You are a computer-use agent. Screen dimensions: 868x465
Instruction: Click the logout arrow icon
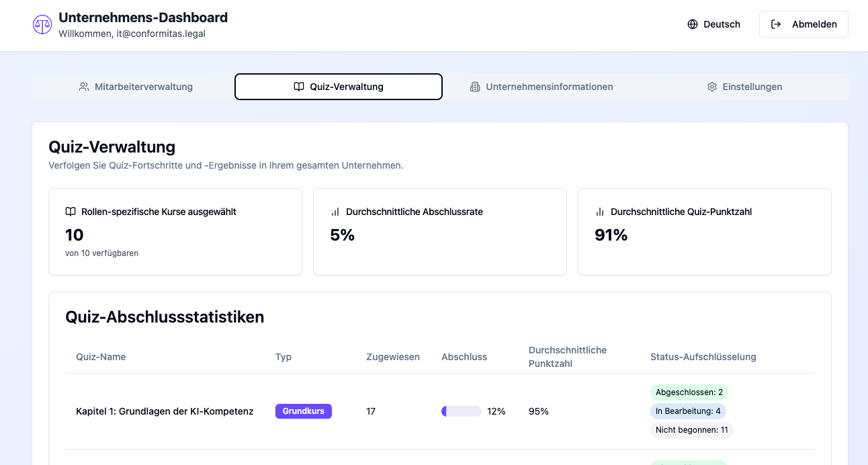pos(776,24)
